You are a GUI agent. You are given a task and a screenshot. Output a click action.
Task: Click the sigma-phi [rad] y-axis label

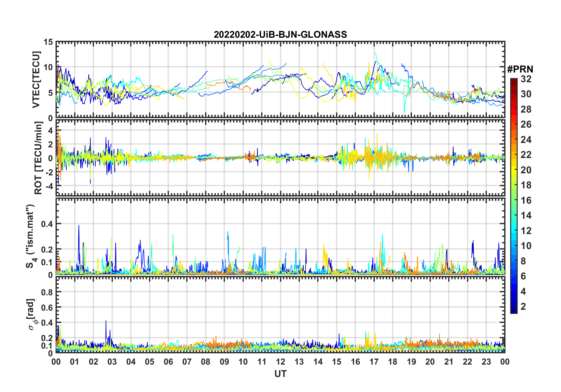[32, 314]
